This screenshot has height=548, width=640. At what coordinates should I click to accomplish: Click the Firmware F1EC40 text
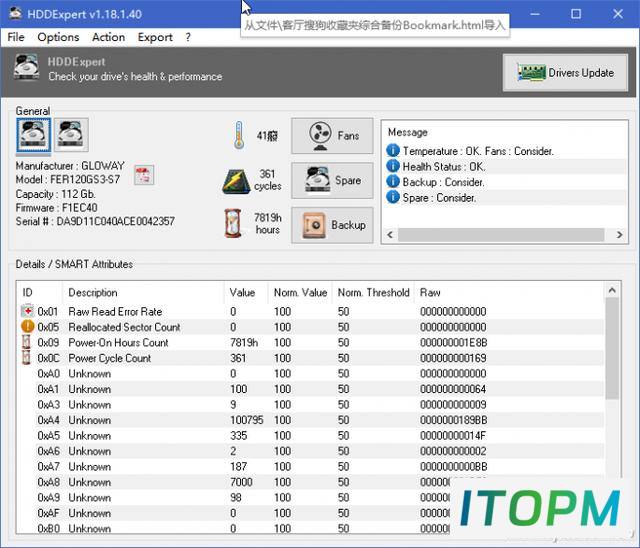pos(56,208)
